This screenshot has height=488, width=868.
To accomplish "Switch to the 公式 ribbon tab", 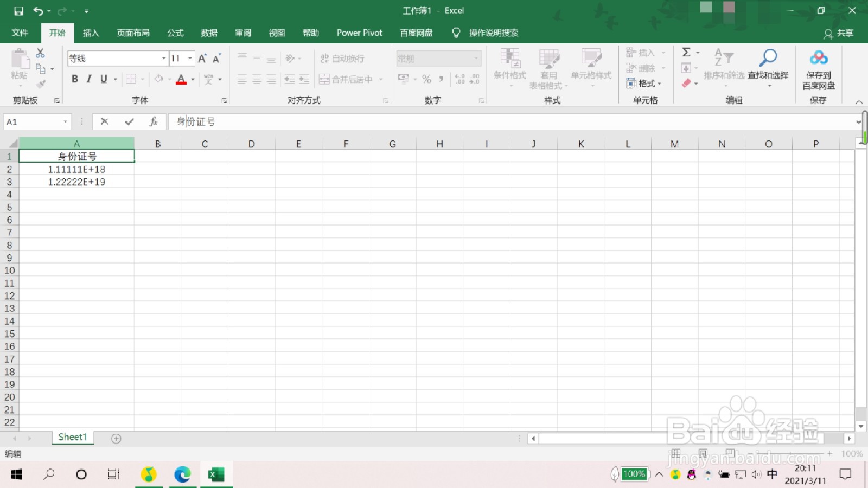I will point(175,33).
